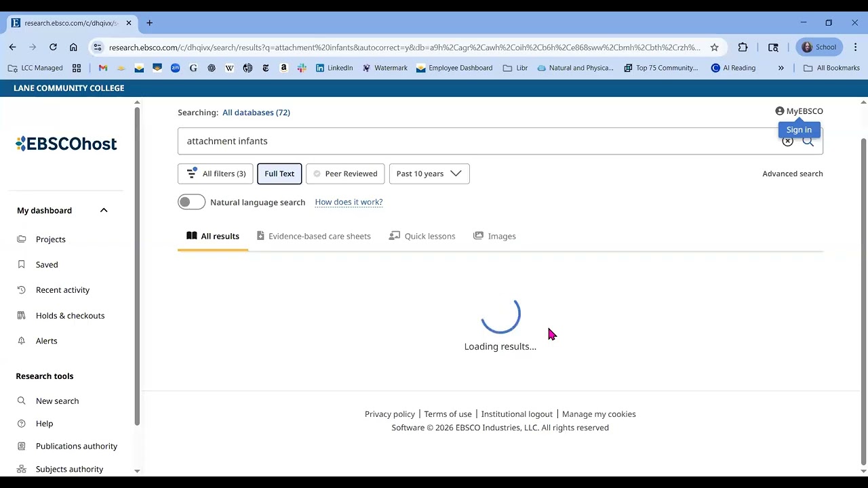Close the research.ebsco.com tab

pos(129,23)
